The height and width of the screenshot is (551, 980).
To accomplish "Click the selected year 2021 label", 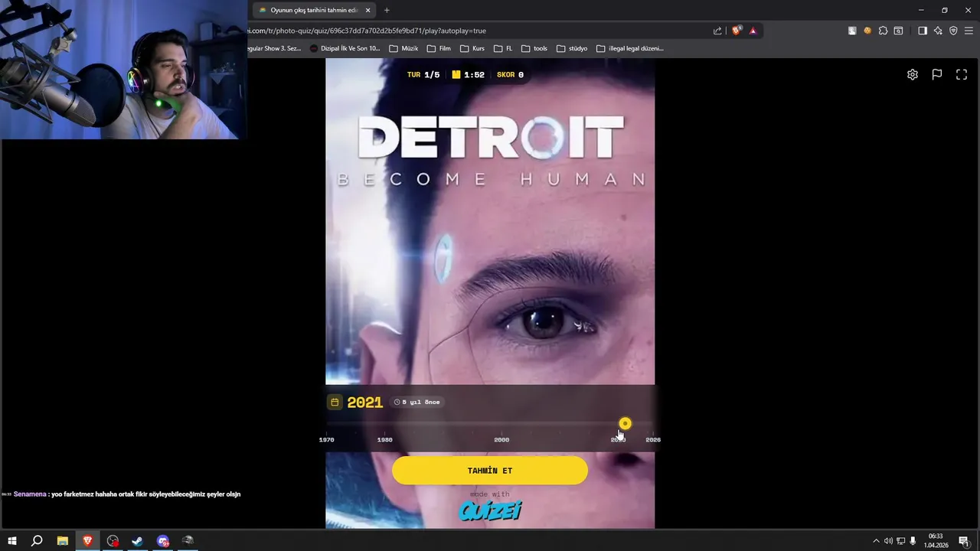I will click(x=364, y=403).
